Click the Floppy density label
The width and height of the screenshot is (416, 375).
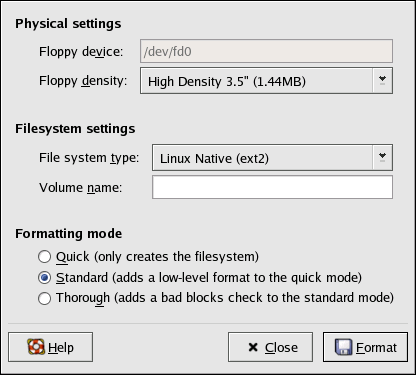(x=83, y=81)
